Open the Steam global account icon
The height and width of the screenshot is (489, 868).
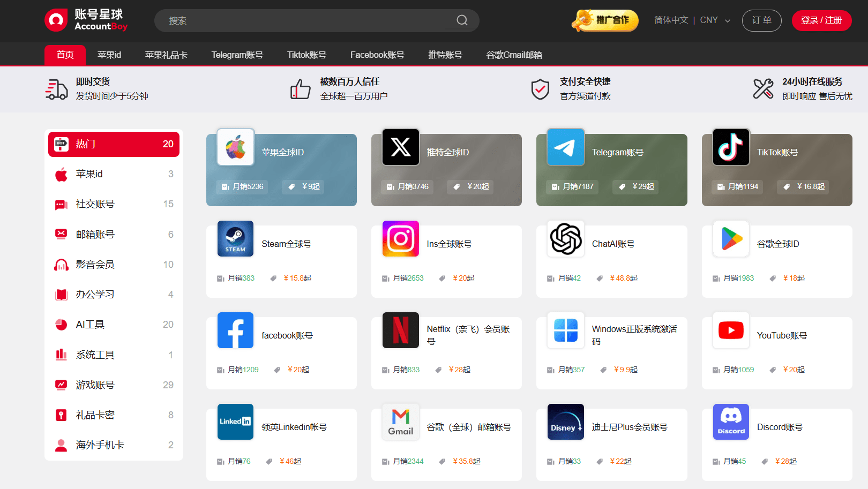coord(235,239)
